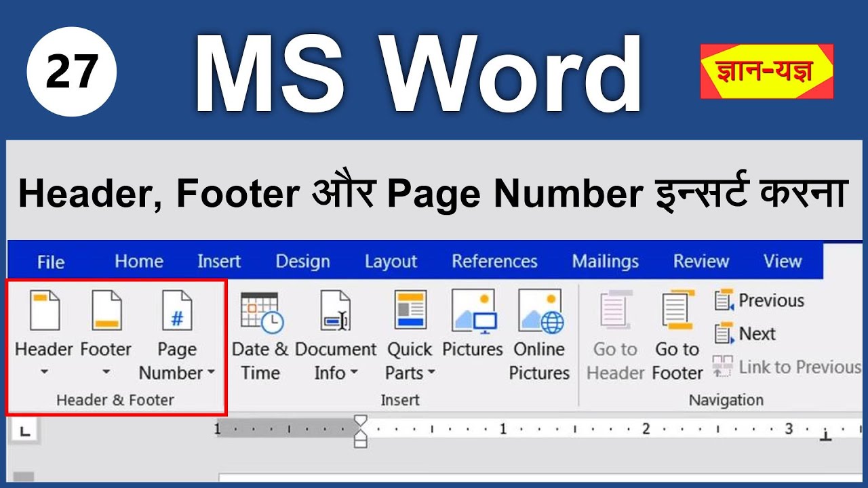Image resolution: width=868 pixels, height=488 pixels.
Task: Click the tab stop selector on ruler
Action: [25, 431]
